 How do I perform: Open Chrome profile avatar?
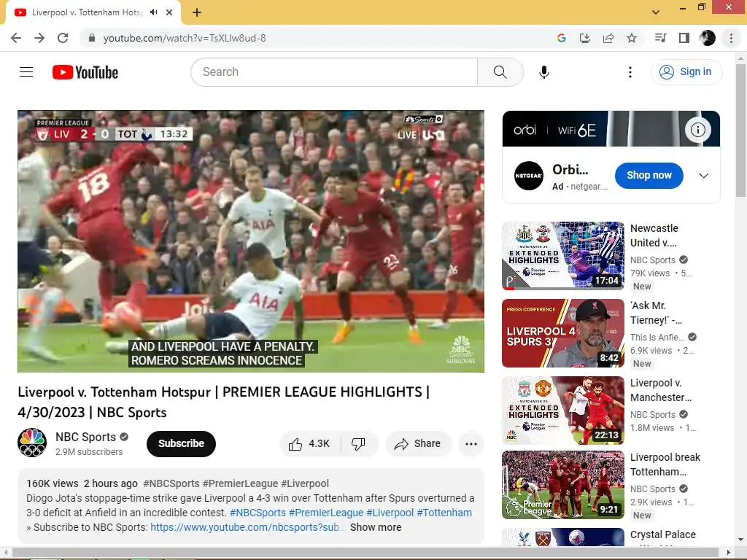pos(708,38)
